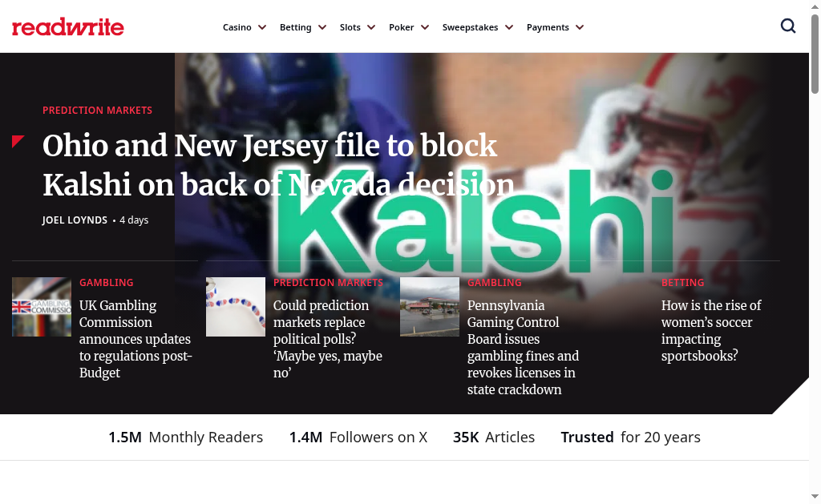
Task: Click the red triangle headline marker
Action: [18, 141]
